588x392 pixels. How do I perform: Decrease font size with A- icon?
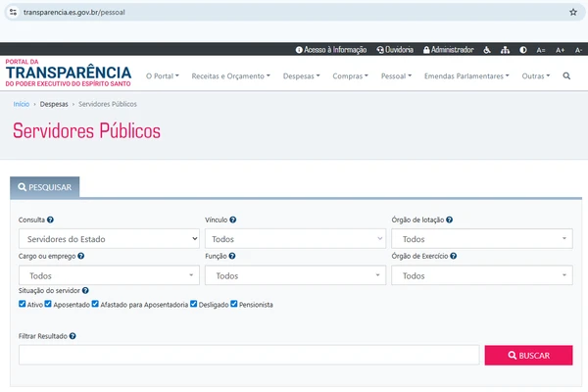[x=576, y=49]
